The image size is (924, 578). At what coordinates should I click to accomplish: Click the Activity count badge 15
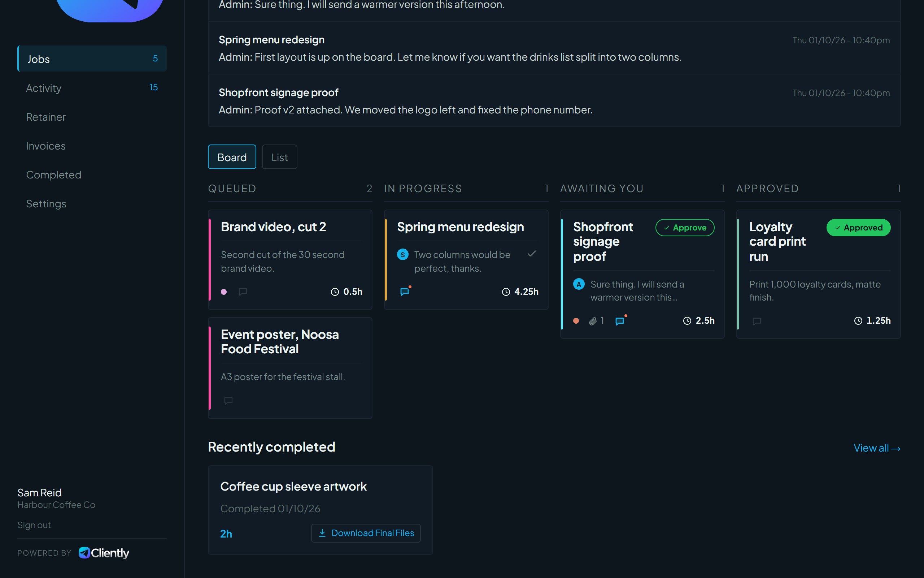click(153, 87)
